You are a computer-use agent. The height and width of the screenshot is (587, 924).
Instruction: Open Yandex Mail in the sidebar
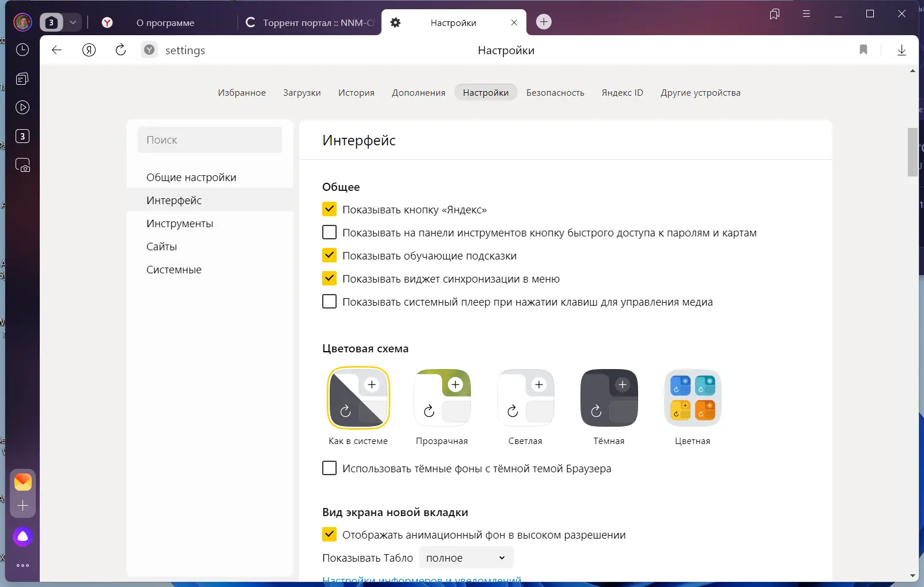[x=23, y=481]
